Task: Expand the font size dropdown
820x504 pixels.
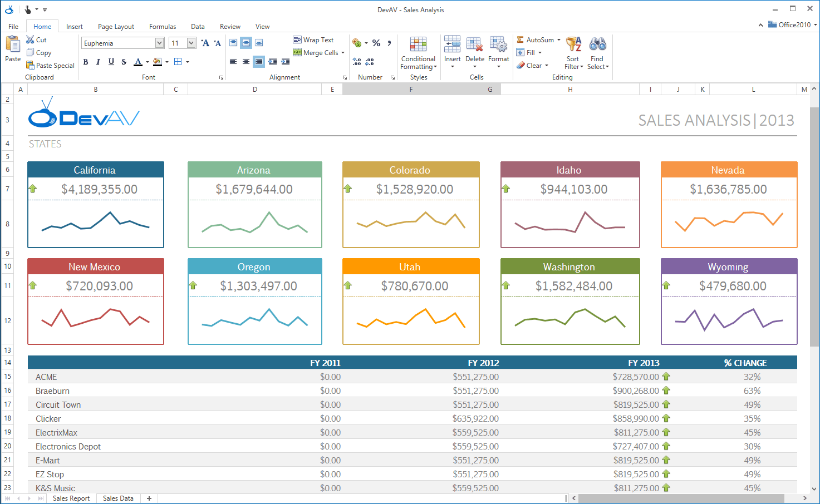Action: (x=192, y=43)
